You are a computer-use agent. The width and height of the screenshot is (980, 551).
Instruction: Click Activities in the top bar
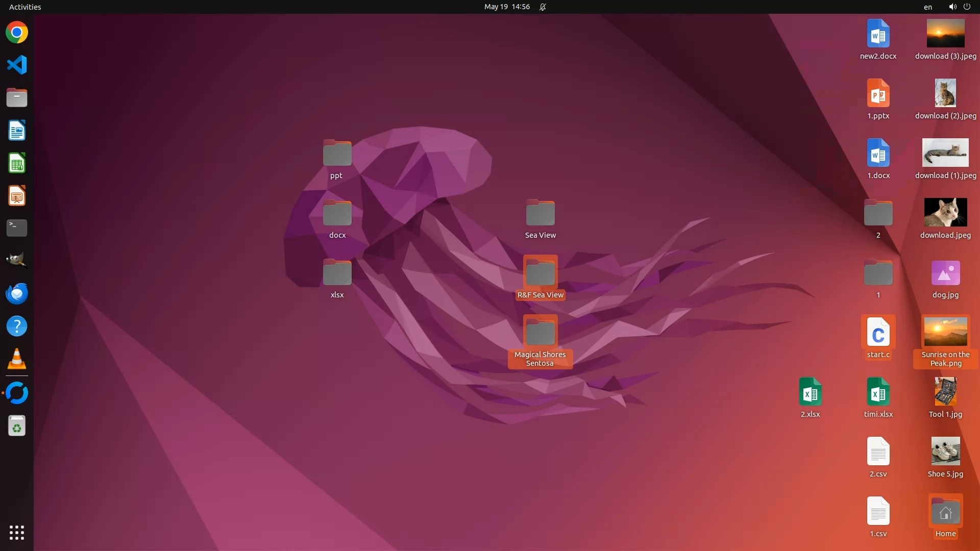[25, 7]
